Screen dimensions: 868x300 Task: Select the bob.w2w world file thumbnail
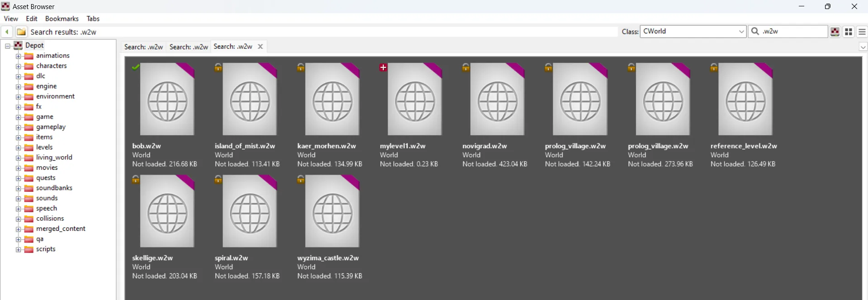click(167, 99)
